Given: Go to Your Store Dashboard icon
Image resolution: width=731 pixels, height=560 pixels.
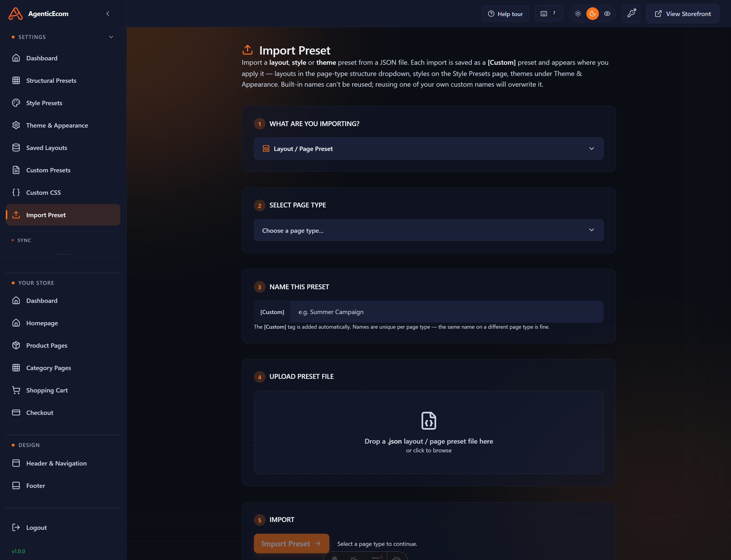Looking at the screenshot, I should pos(16,300).
